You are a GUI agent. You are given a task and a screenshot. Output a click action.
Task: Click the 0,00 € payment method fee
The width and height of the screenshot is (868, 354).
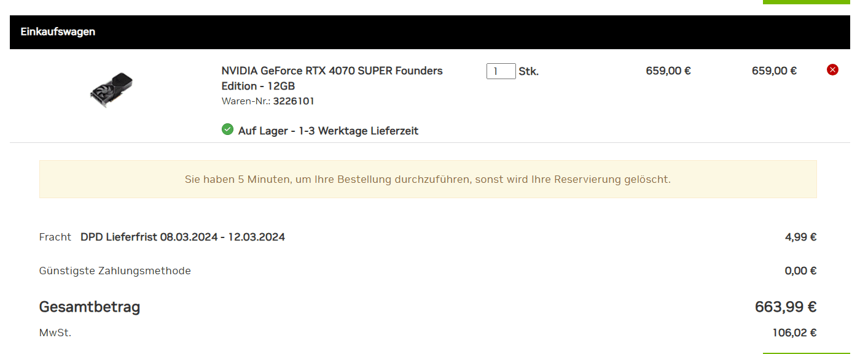click(800, 271)
